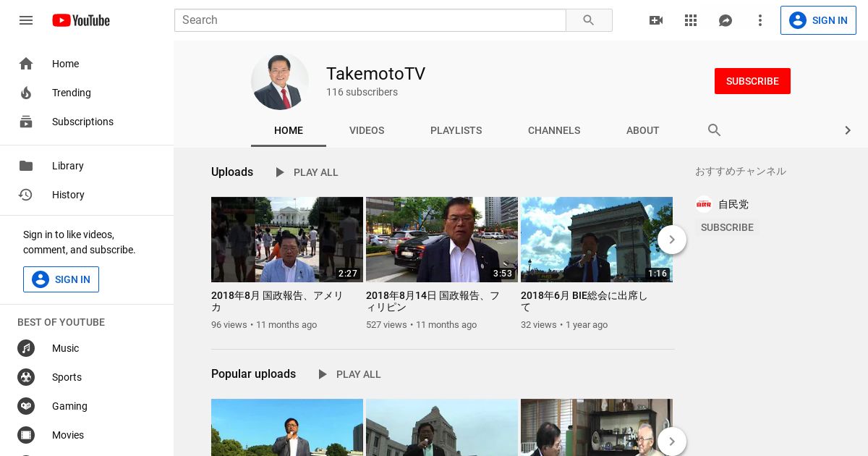This screenshot has width=868, height=456.
Task: Show next Uploads videos with arrow
Action: [x=672, y=240]
